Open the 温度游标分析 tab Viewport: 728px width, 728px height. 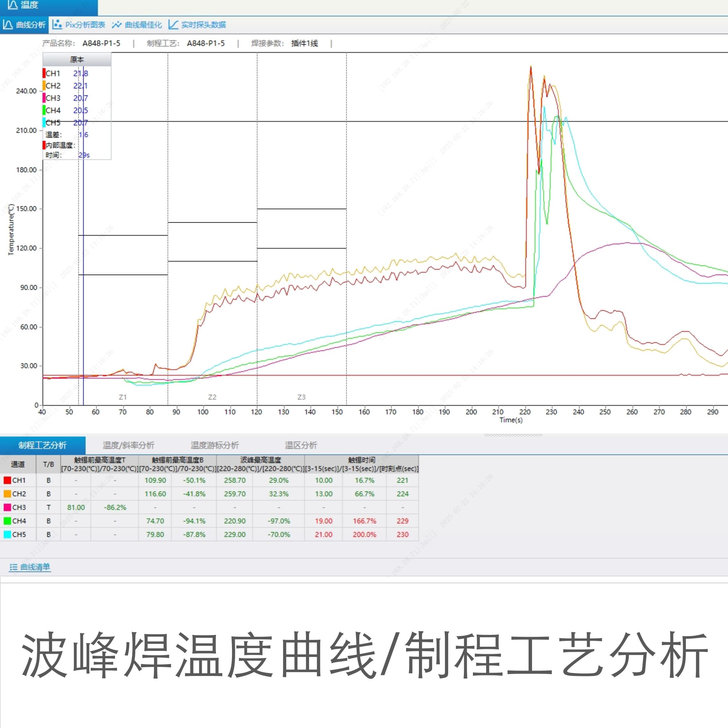pyautogui.click(x=214, y=445)
